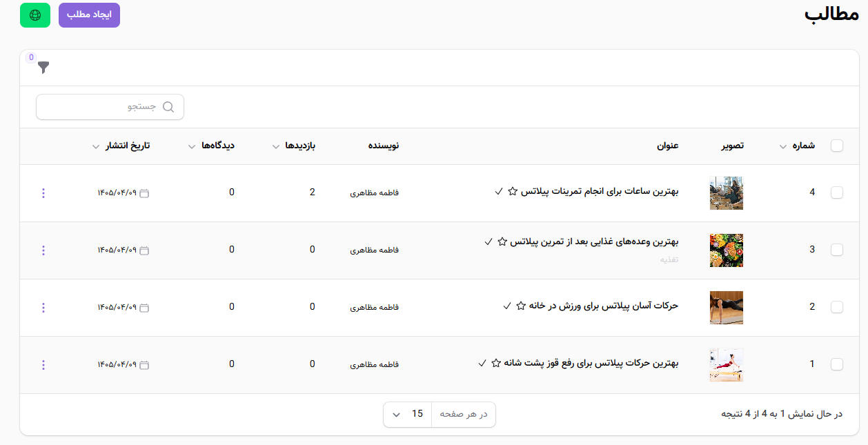Click results summary در حال نمایش 1 به 4
Image resolution: width=868 pixels, height=445 pixels.
(782, 414)
